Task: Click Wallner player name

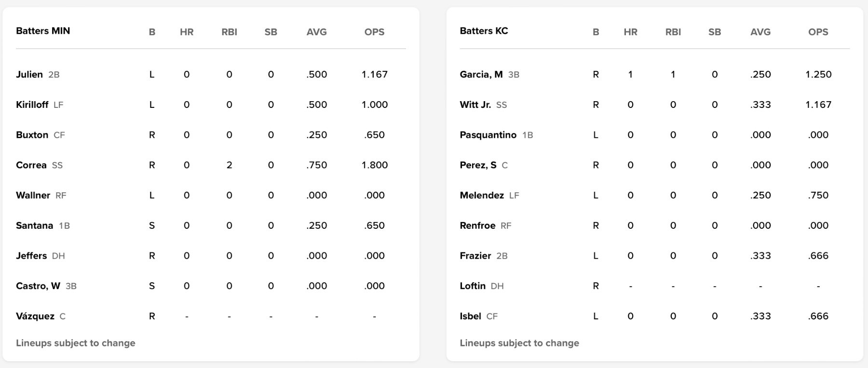Action: (33, 196)
